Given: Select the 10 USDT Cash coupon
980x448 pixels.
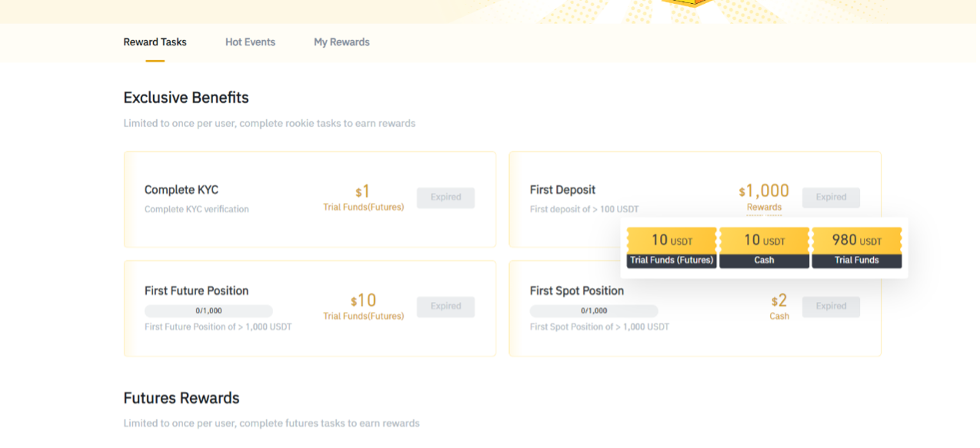Looking at the screenshot, I should pyautogui.click(x=764, y=247).
